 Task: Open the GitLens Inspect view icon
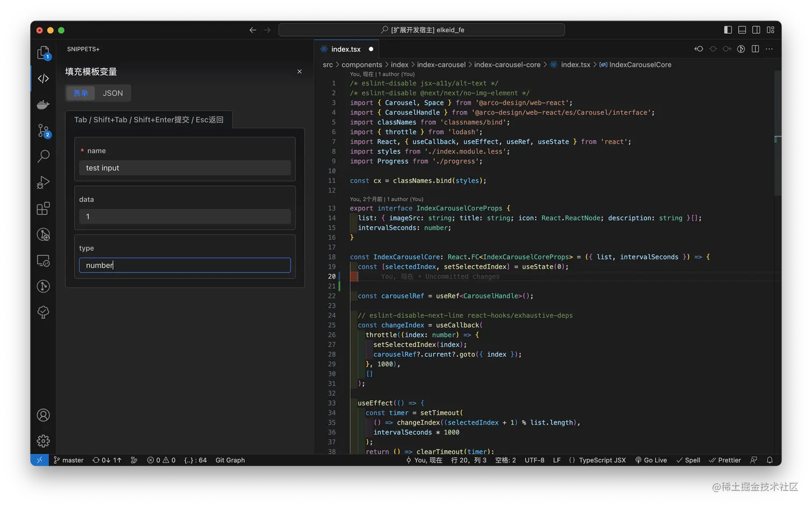44,234
